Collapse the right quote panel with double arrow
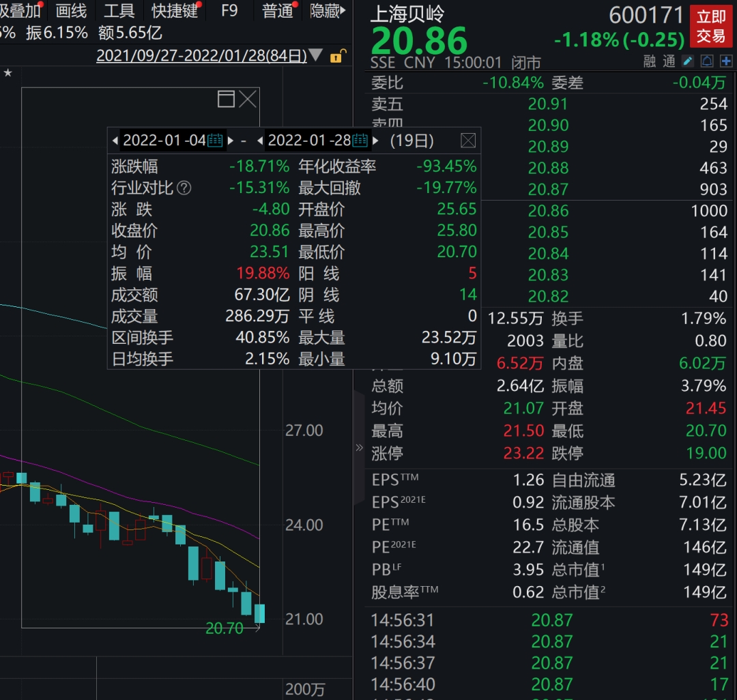737x700 pixels. pyautogui.click(x=359, y=448)
